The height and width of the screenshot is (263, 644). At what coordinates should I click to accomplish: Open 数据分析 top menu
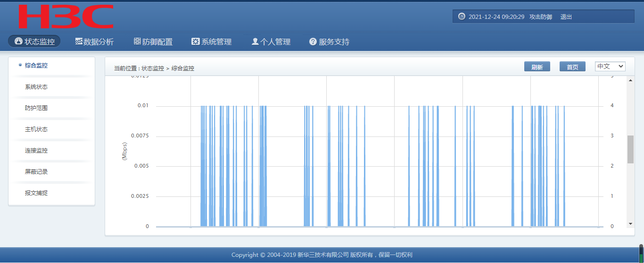click(94, 42)
